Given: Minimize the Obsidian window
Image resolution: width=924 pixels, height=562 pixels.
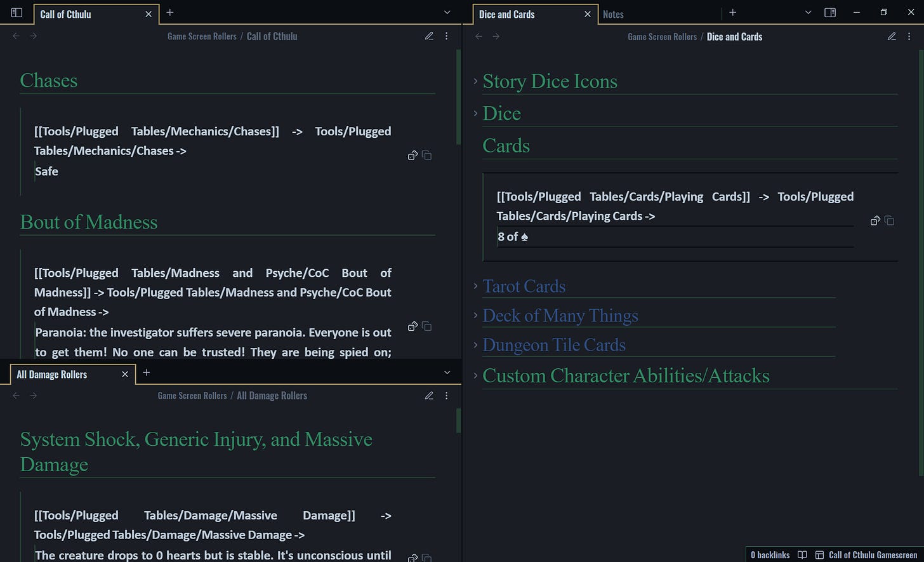Looking at the screenshot, I should (x=857, y=12).
